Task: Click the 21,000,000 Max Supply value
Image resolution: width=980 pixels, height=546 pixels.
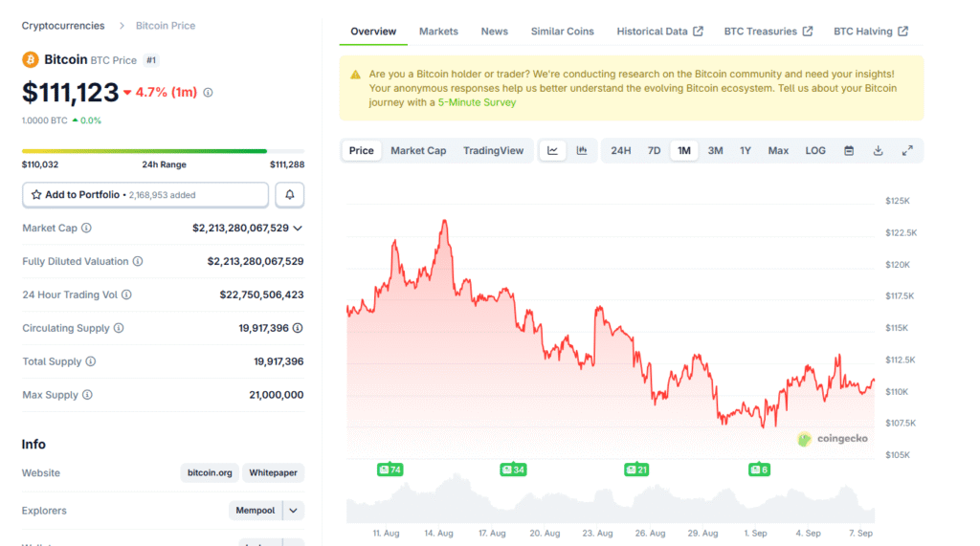Action: coord(277,395)
